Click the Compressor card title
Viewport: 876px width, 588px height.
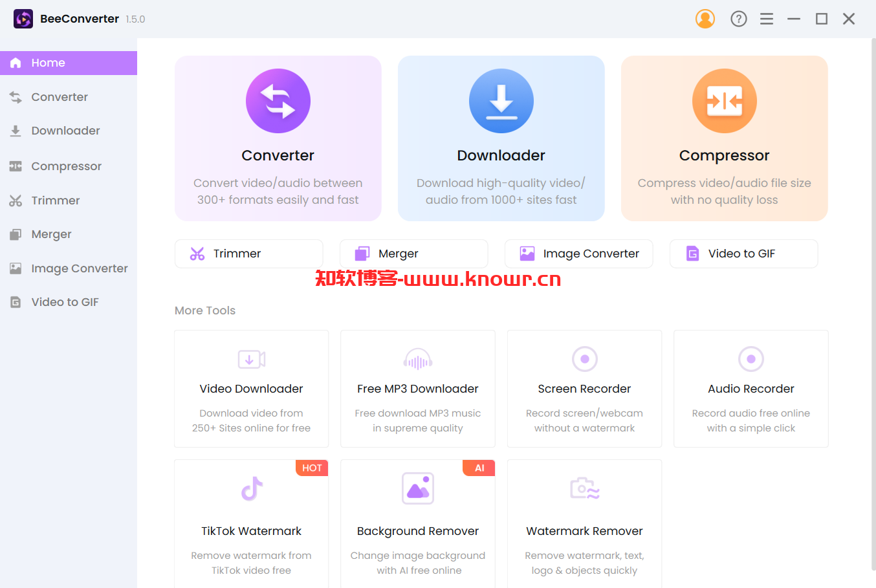pos(725,155)
